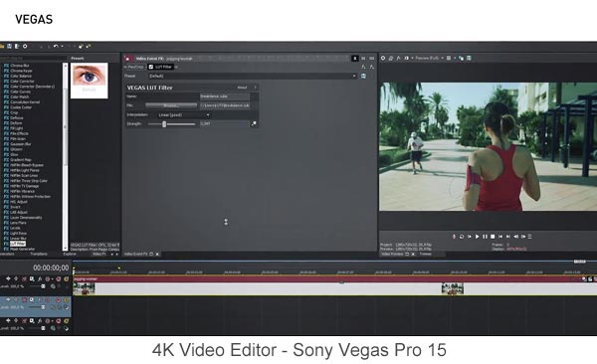Click the Stop button under the preview
This screenshot has height=364, width=597.
tap(493, 237)
